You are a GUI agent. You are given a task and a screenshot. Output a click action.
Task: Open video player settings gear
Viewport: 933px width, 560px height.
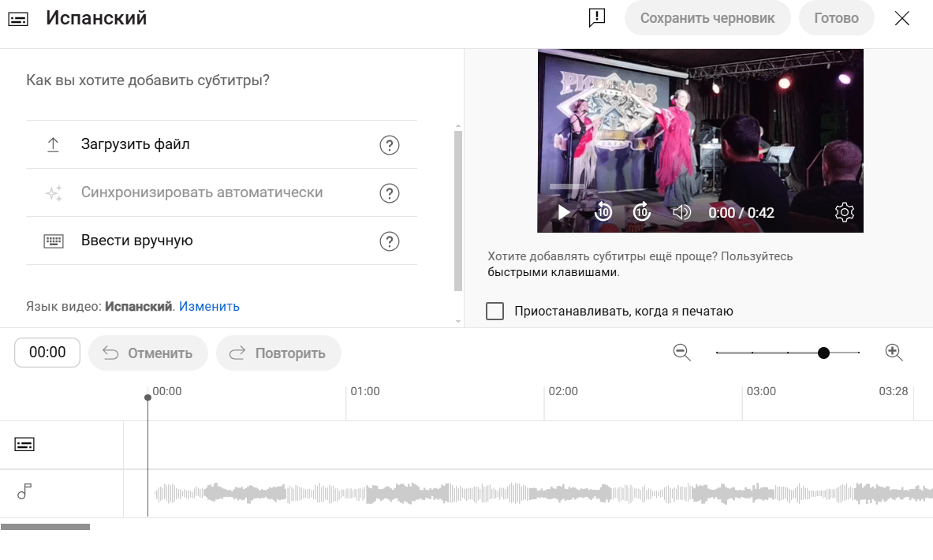(844, 212)
